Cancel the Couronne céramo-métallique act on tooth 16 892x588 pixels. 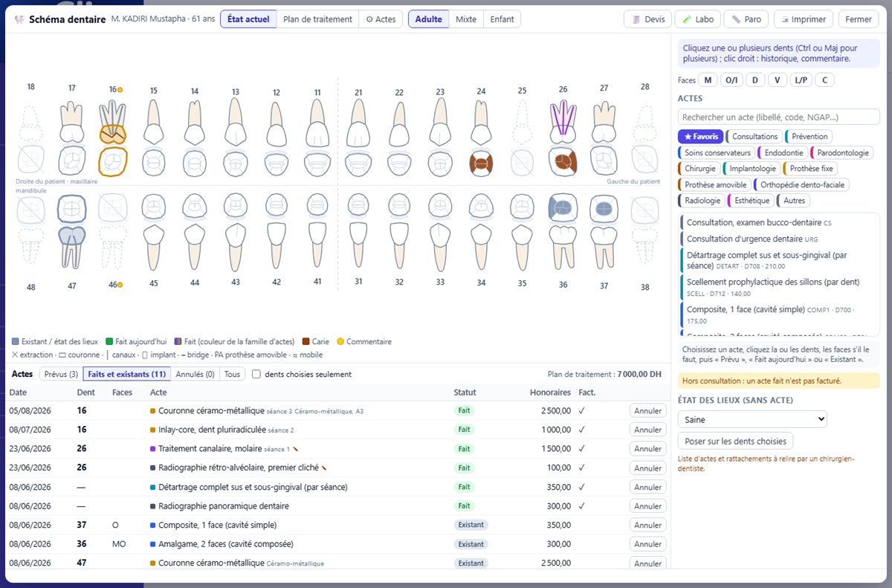(x=648, y=411)
